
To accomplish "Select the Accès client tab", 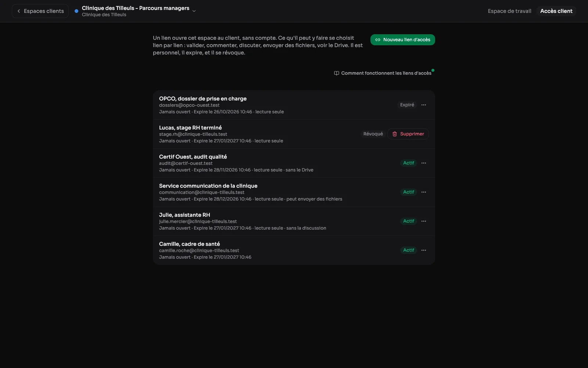I will coord(556,11).
